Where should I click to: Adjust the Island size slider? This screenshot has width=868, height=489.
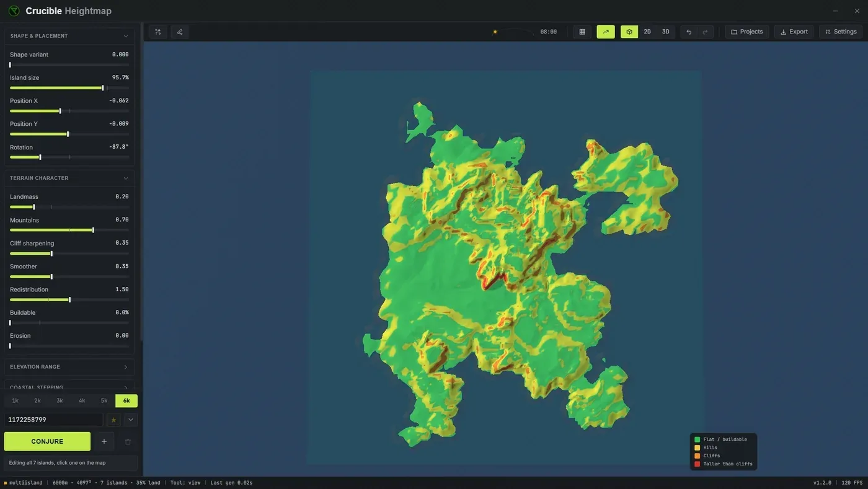(x=69, y=88)
